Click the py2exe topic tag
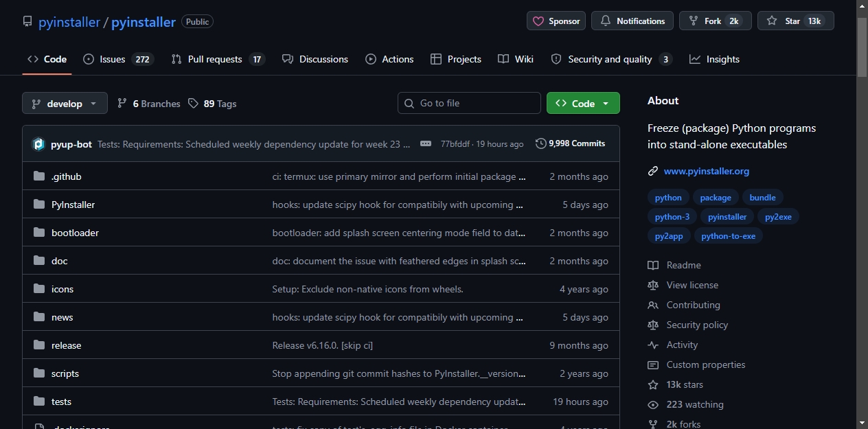868x429 pixels. pyautogui.click(x=778, y=217)
